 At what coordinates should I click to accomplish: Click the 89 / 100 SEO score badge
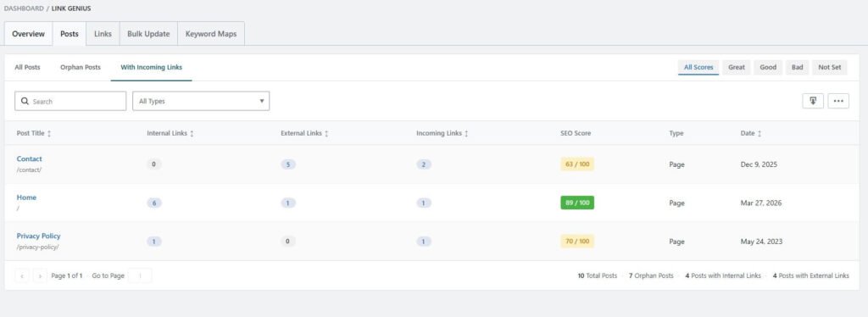tap(577, 203)
